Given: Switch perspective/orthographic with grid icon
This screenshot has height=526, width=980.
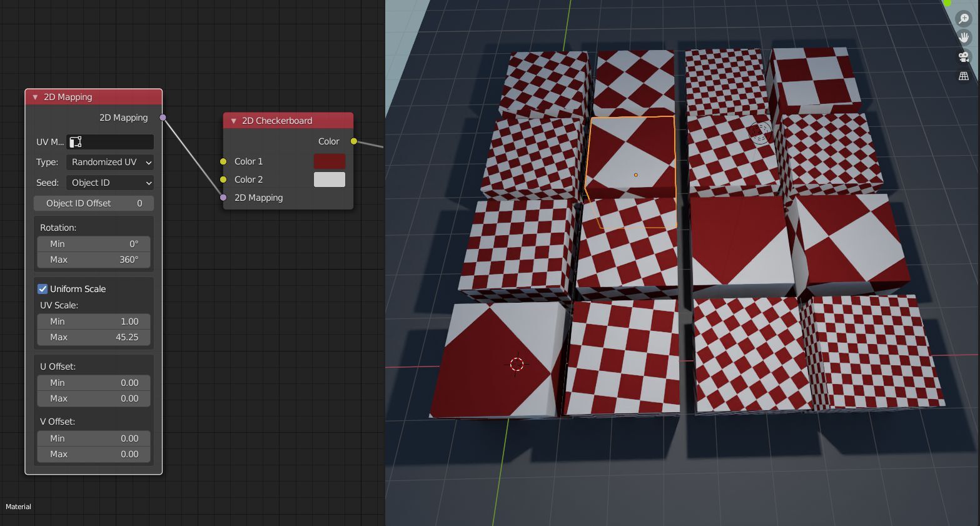Looking at the screenshot, I should click(x=964, y=76).
